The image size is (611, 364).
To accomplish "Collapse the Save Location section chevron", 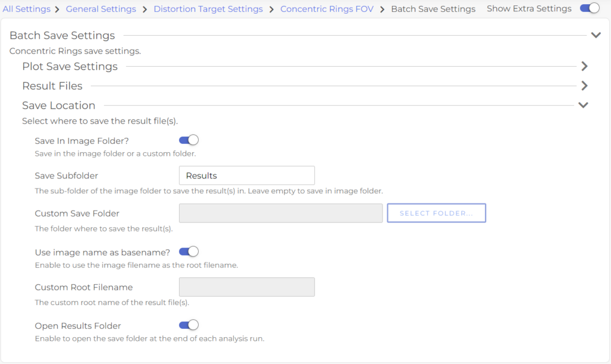I will 584,105.
